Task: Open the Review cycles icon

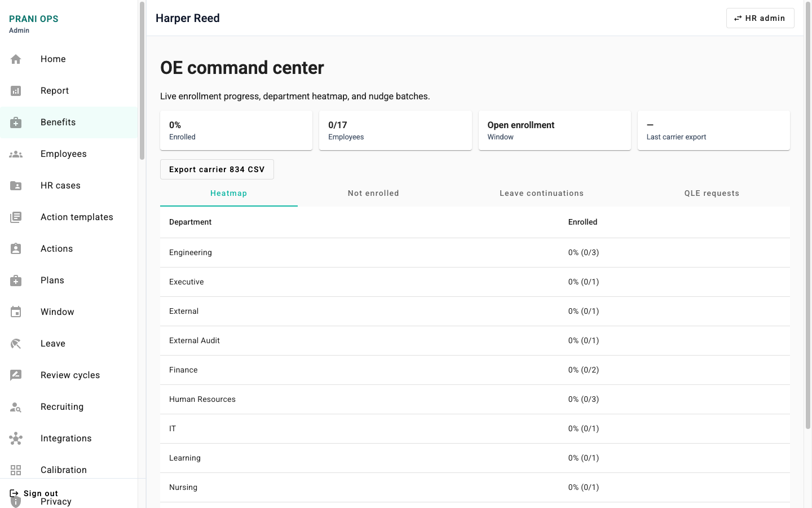Action: pos(16,375)
